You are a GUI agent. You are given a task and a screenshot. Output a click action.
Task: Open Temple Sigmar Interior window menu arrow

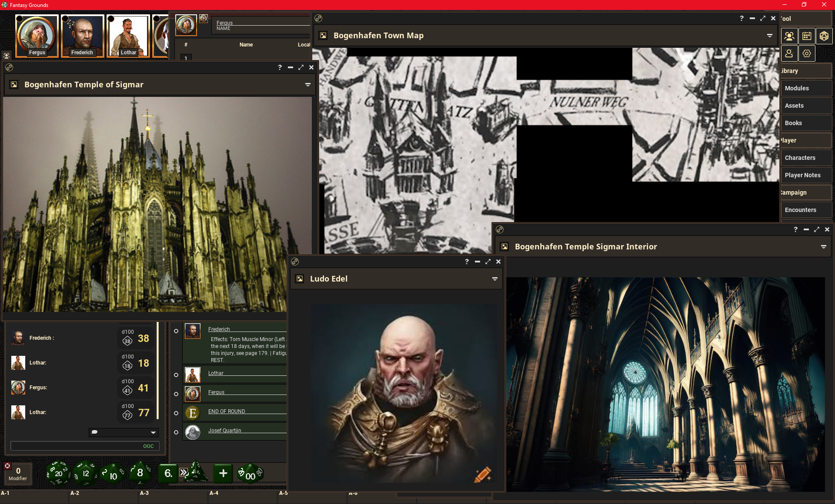[x=824, y=247]
